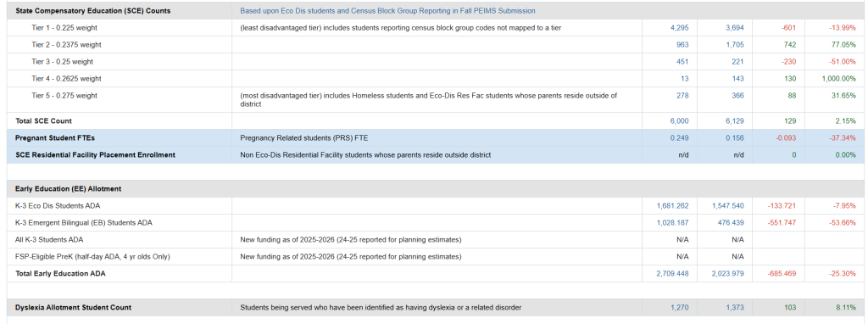This screenshot has height=324, width=868.
Task: Click the Emergent Bilingual value 1,028.187
Action: (673, 223)
